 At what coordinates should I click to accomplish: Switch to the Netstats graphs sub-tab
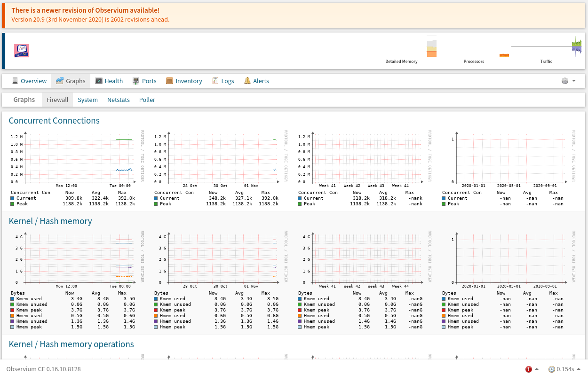(119, 100)
